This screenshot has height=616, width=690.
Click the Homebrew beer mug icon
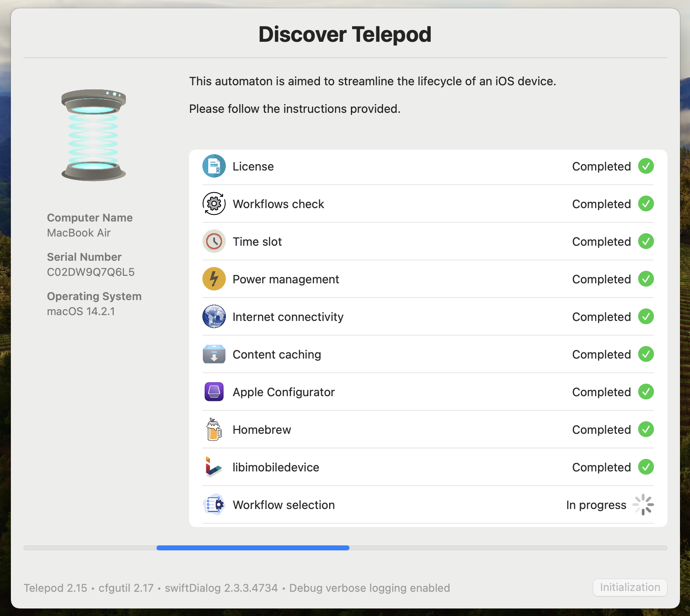pos(214,430)
